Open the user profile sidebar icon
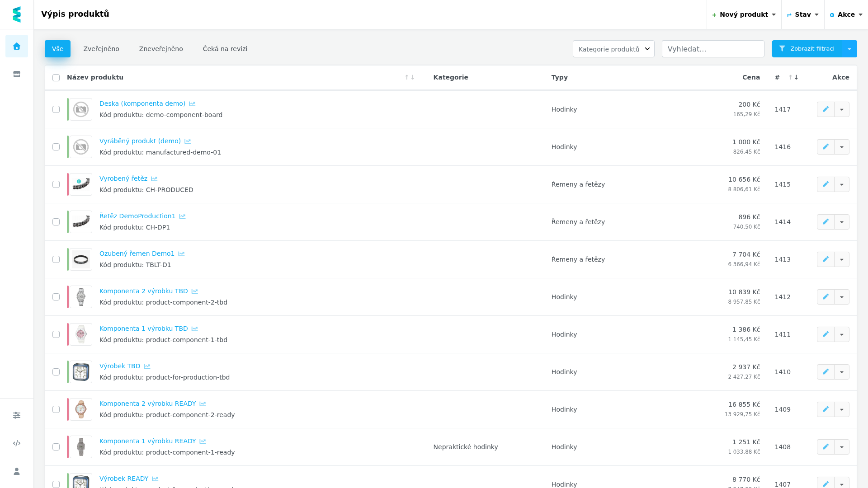The width and height of the screenshot is (868, 488). pos(17,471)
